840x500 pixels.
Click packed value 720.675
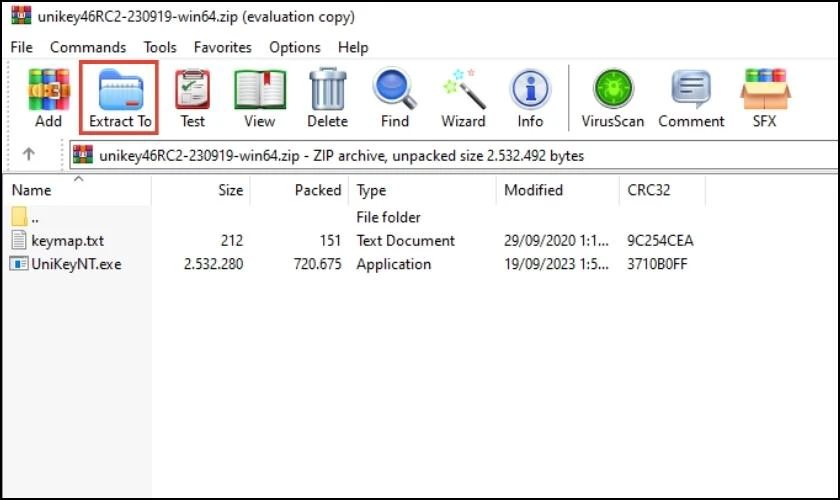[x=317, y=264]
